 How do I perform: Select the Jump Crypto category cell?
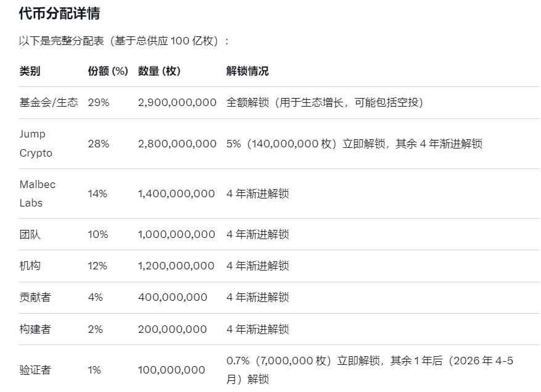click(36, 144)
